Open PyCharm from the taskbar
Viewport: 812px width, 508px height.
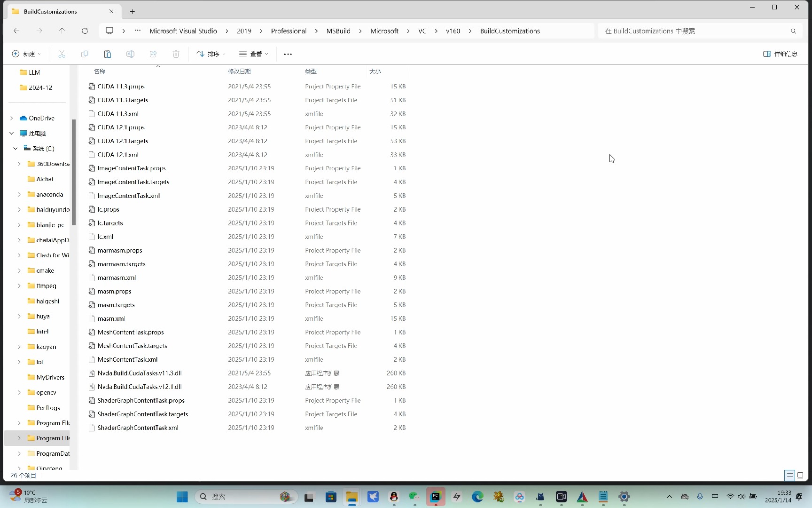[436, 497]
